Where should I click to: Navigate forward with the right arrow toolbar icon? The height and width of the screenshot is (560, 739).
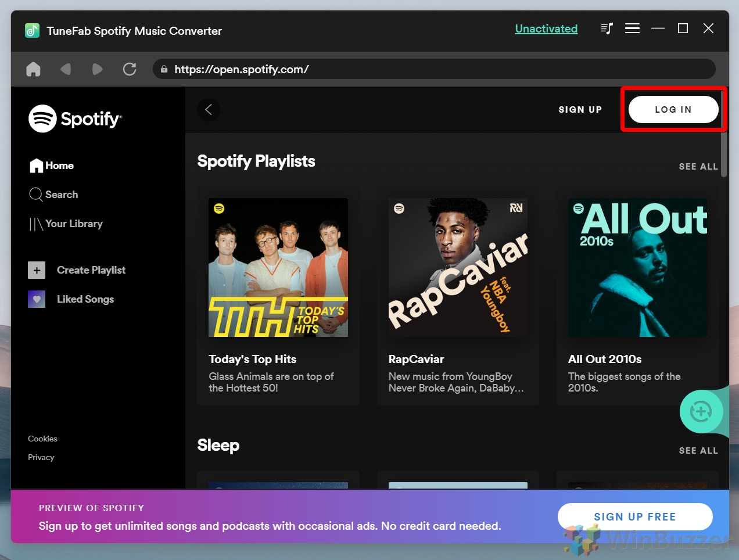tap(97, 69)
